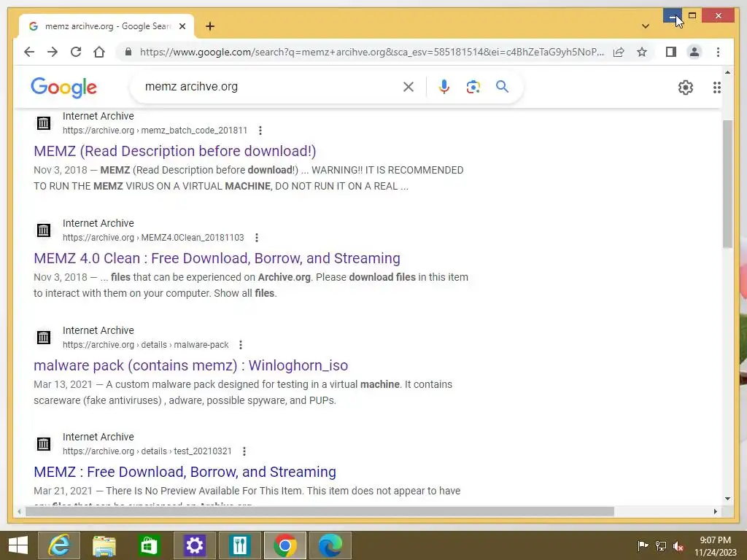Viewport: 747px width, 560px height.
Task: Open options for test_20210321 result
Action: 244,451
